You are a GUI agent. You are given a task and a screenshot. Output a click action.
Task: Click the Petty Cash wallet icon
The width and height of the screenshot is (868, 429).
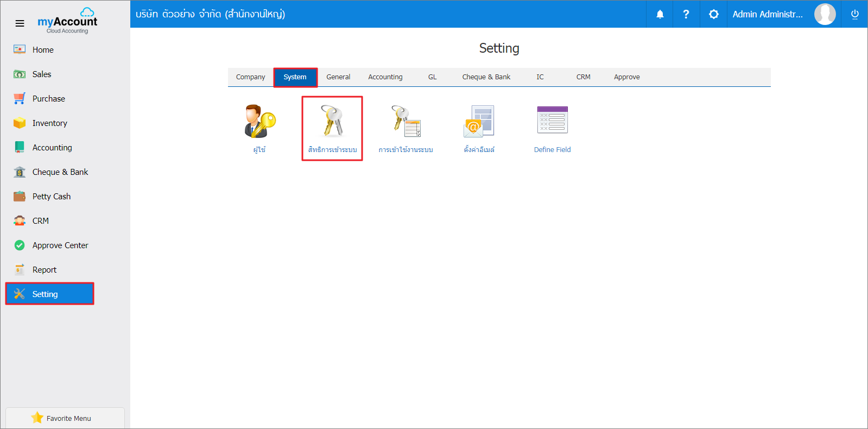(20, 196)
